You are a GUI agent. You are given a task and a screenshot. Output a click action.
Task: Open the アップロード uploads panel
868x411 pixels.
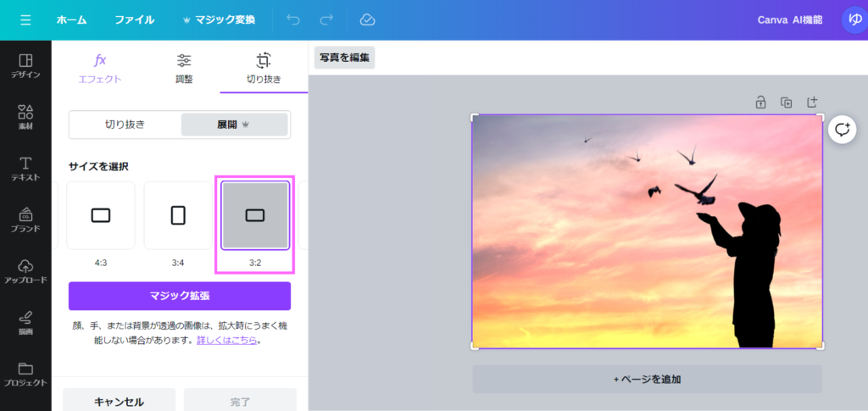[x=25, y=271]
